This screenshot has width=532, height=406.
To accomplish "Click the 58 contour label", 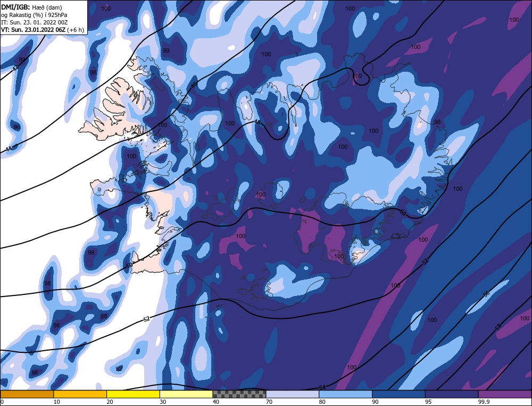I will coord(498,327).
